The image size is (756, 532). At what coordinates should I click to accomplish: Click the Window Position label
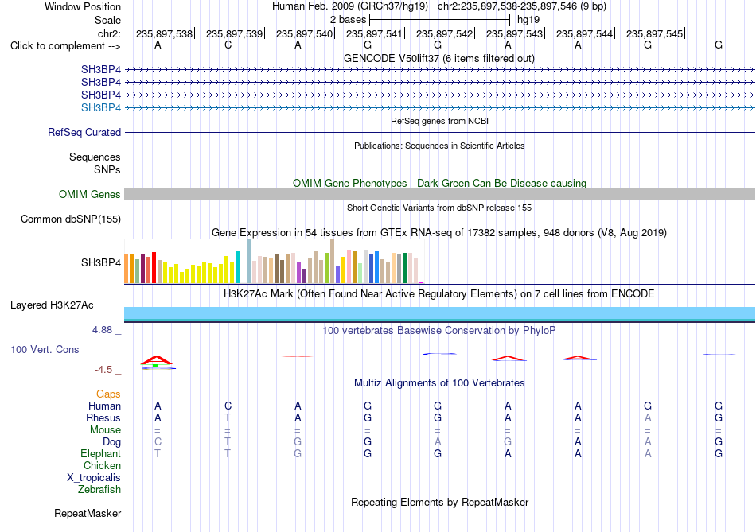pos(83,6)
